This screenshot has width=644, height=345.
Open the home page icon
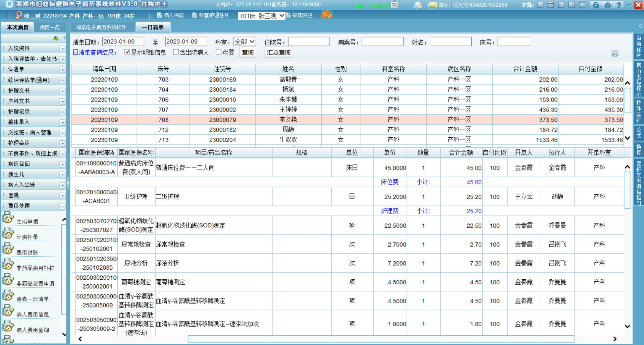[x=607, y=5]
